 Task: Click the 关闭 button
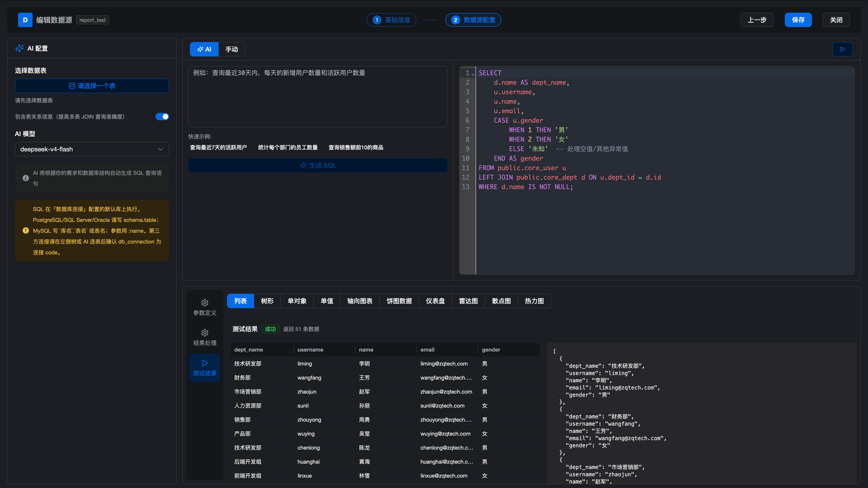click(836, 20)
